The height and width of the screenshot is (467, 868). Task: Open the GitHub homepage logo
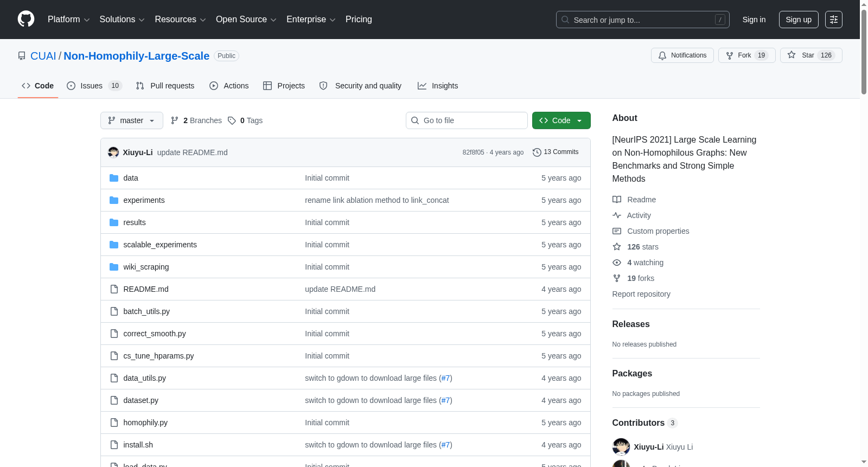coord(26,19)
